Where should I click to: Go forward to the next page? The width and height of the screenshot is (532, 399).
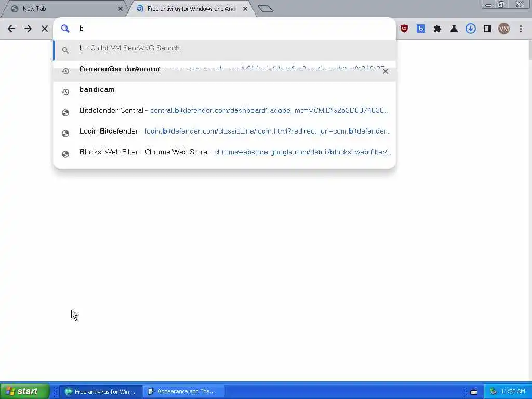point(28,29)
